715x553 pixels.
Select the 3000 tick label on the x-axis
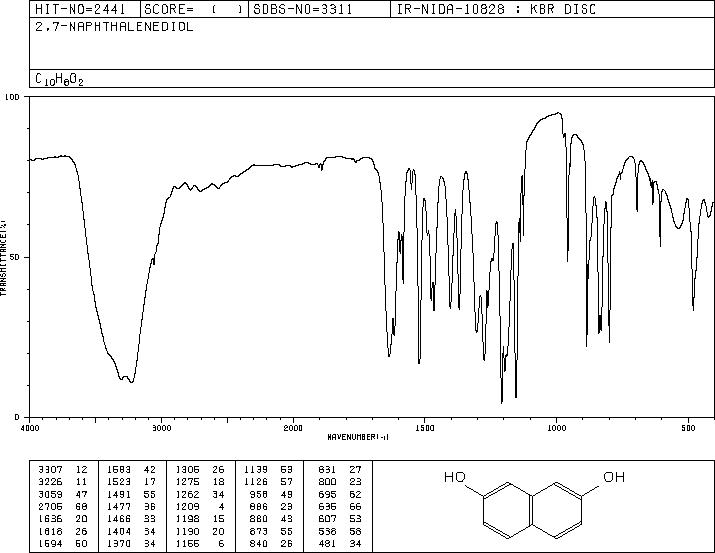(161, 428)
